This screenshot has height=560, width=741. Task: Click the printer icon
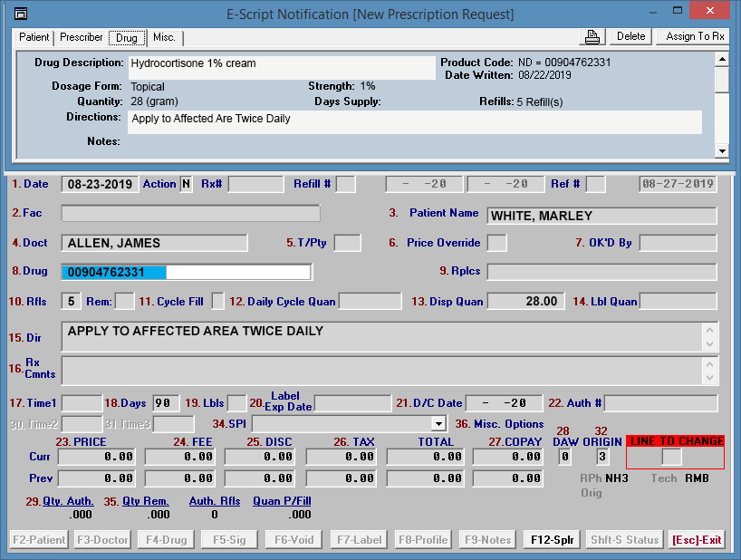coord(592,37)
